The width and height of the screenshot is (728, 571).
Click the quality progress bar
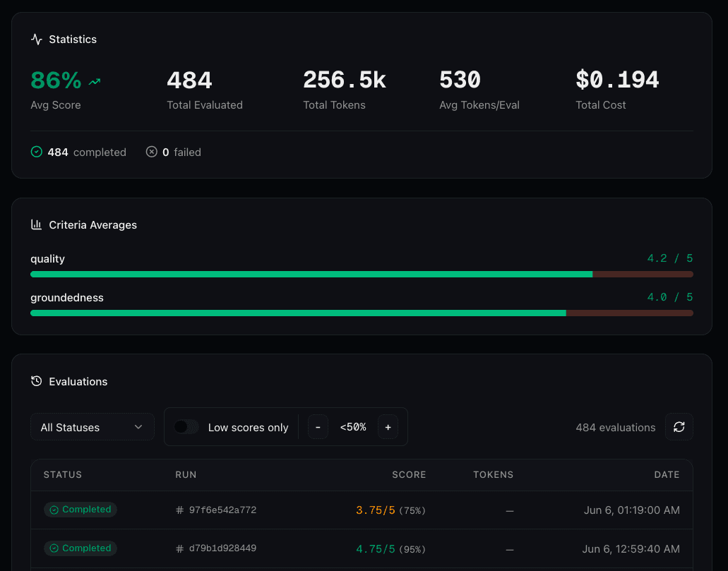click(x=362, y=275)
